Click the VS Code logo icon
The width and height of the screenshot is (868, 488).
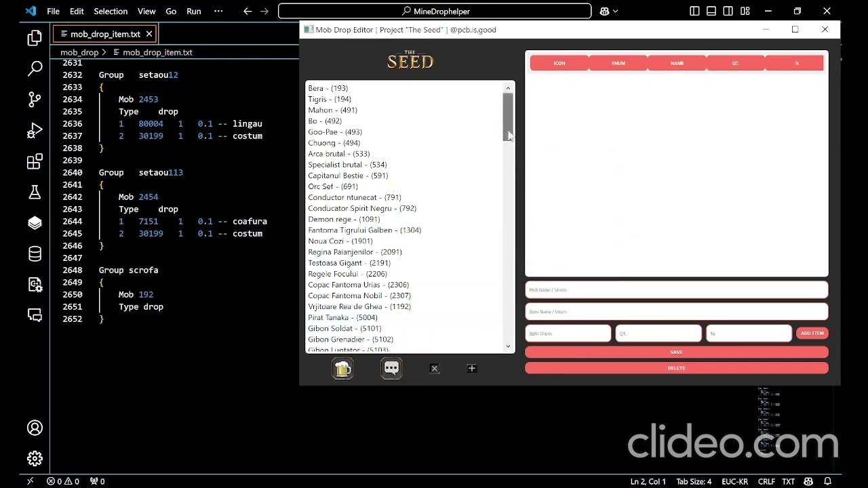(30, 11)
